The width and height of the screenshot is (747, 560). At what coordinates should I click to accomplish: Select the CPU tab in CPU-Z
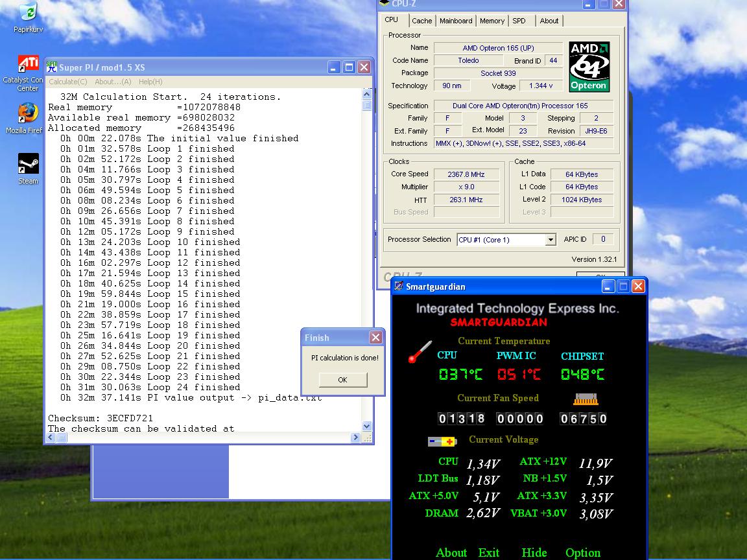click(392, 20)
